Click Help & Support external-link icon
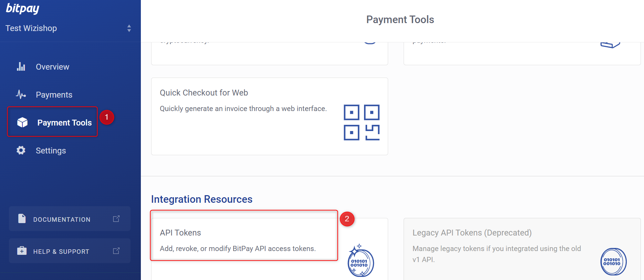Image resolution: width=644 pixels, height=280 pixels. [x=116, y=251]
